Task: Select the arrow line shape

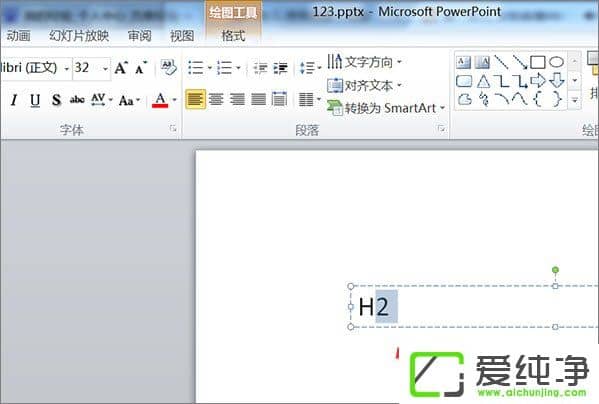Action: [x=519, y=62]
